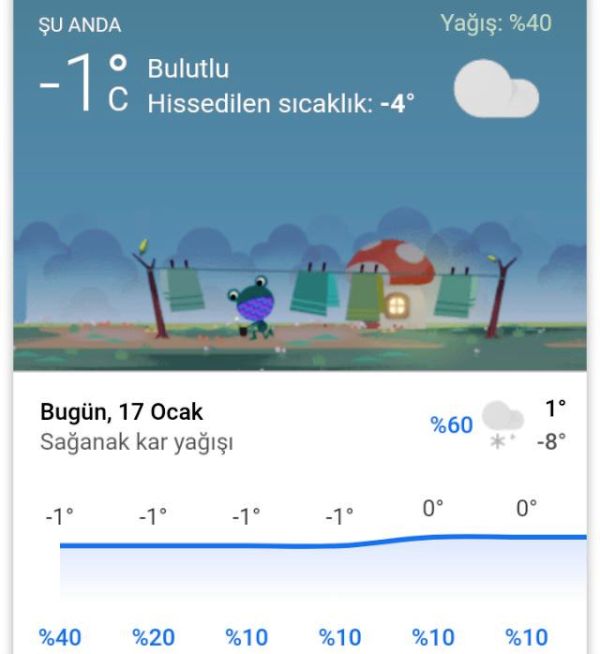Tap Sağanak kar yağışı description
The width and height of the screenshot is (600, 654).
(x=136, y=442)
